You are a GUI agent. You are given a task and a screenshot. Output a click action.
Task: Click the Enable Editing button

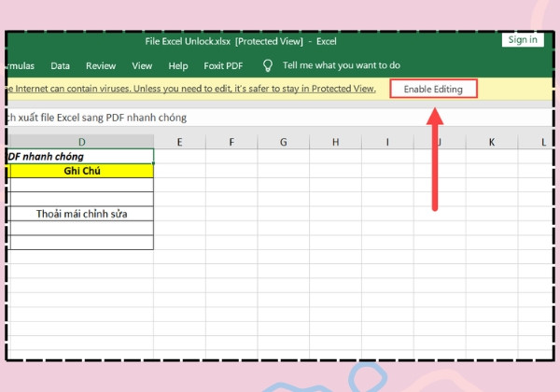coord(433,89)
